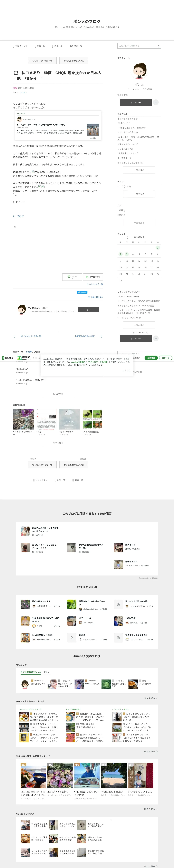The image size is (174, 868).
Task: Open the ハッピー傘診断？ thumbnail
Action: [69, 419]
